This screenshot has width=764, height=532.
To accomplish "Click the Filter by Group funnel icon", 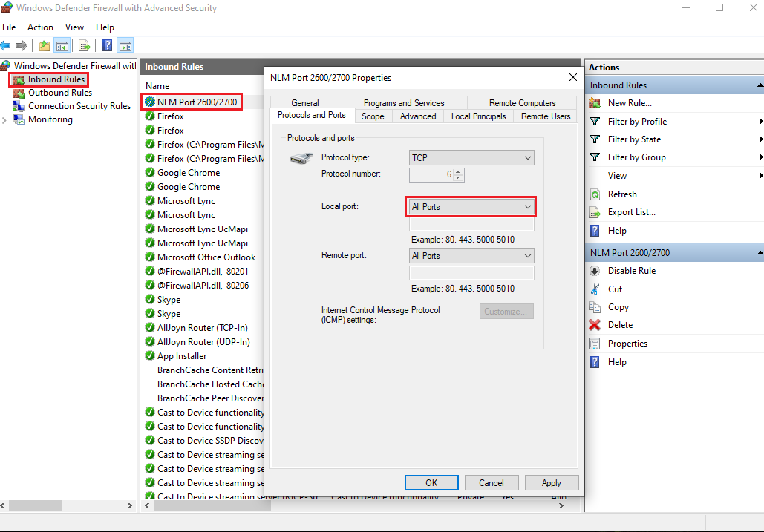I will coord(595,157).
